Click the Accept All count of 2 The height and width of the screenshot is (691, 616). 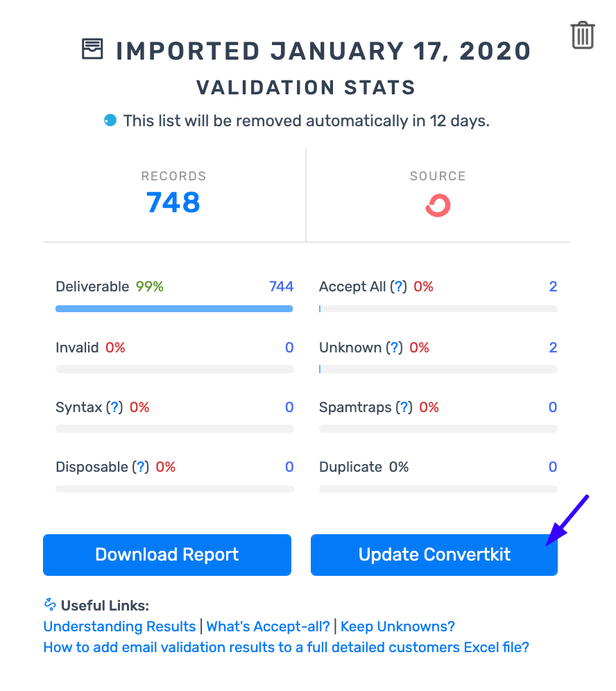coord(553,287)
